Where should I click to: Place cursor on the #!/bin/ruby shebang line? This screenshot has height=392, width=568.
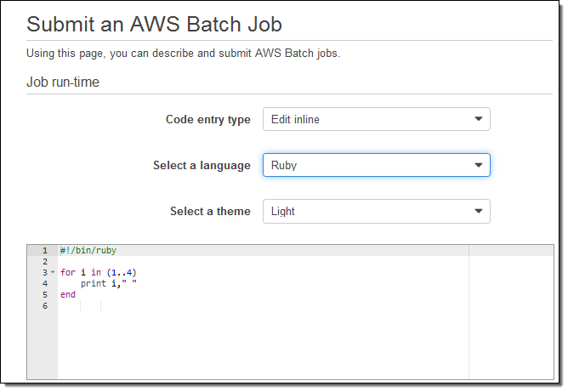click(88, 251)
